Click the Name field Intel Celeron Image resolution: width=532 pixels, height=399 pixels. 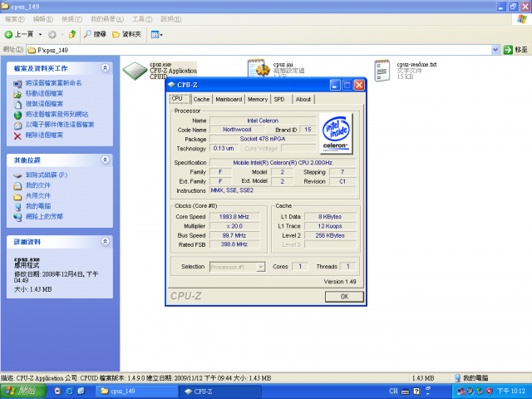click(263, 121)
